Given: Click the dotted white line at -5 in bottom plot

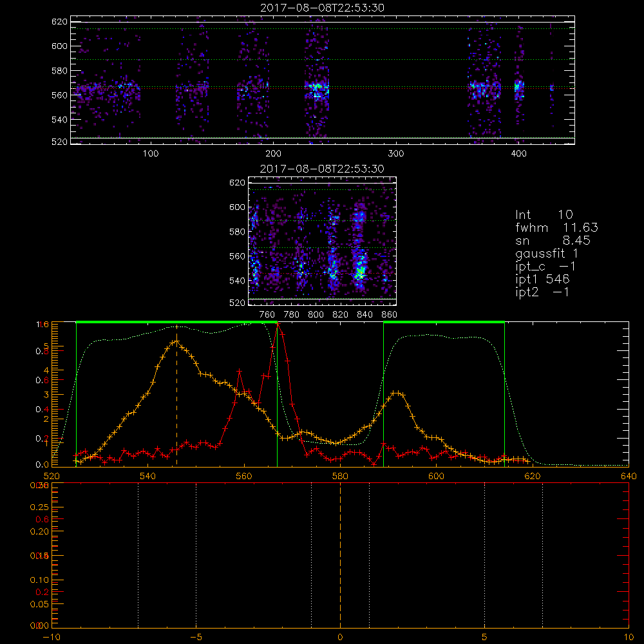Looking at the screenshot, I should (x=196, y=554).
